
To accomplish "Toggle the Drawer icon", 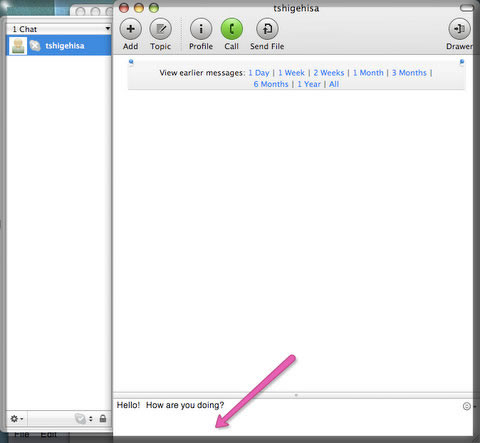I will [x=460, y=29].
